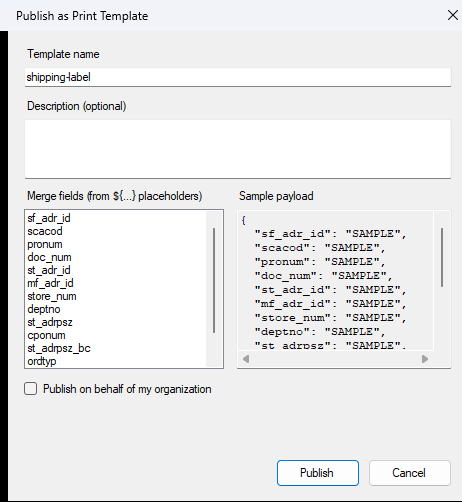462x502 pixels.
Task: Click the Description text area
Action: pos(238,149)
